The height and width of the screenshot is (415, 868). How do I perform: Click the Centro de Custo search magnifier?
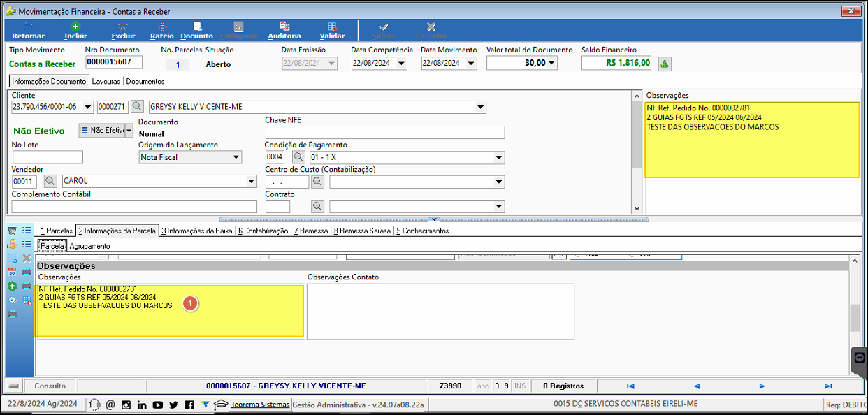[x=318, y=182]
